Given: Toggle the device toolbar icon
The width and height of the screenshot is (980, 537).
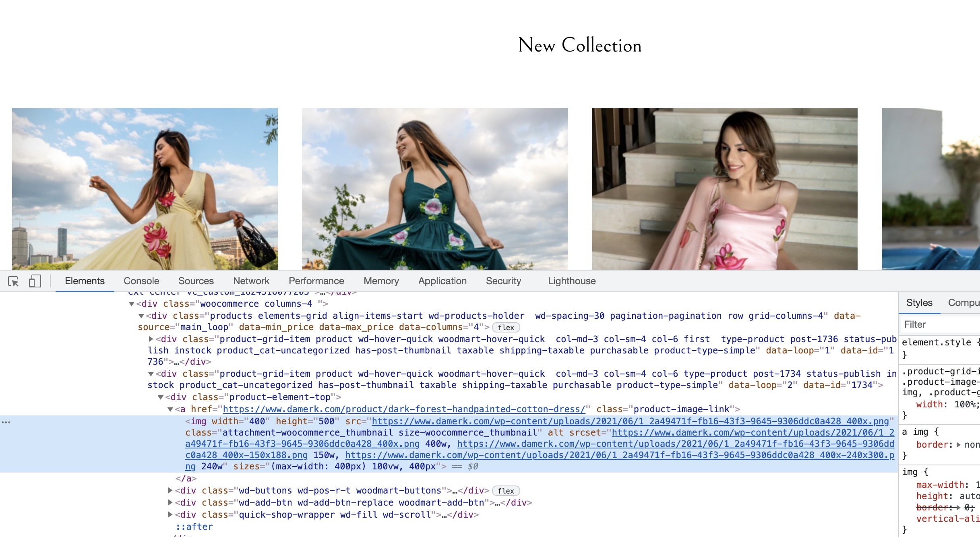Looking at the screenshot, I should (x=35, y=281).
